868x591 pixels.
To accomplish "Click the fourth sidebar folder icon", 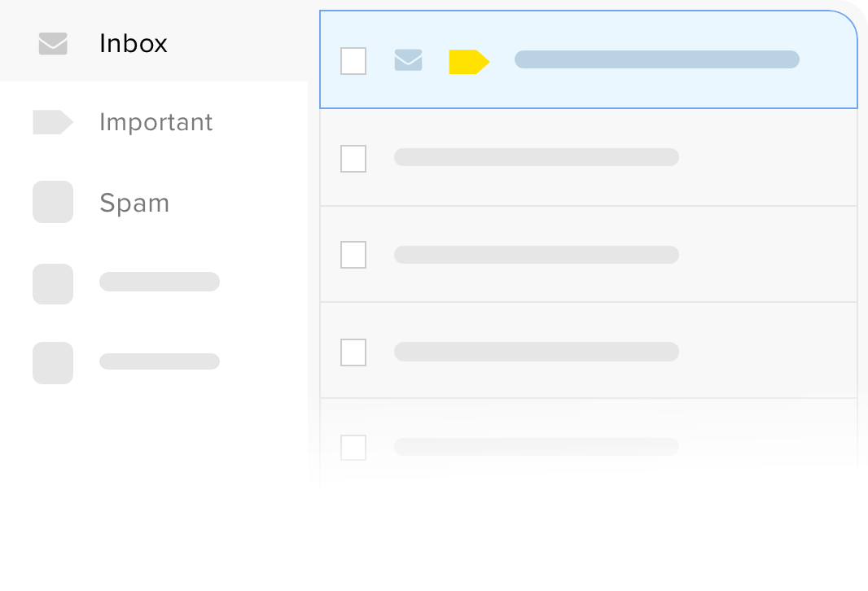I will [53, 283].
